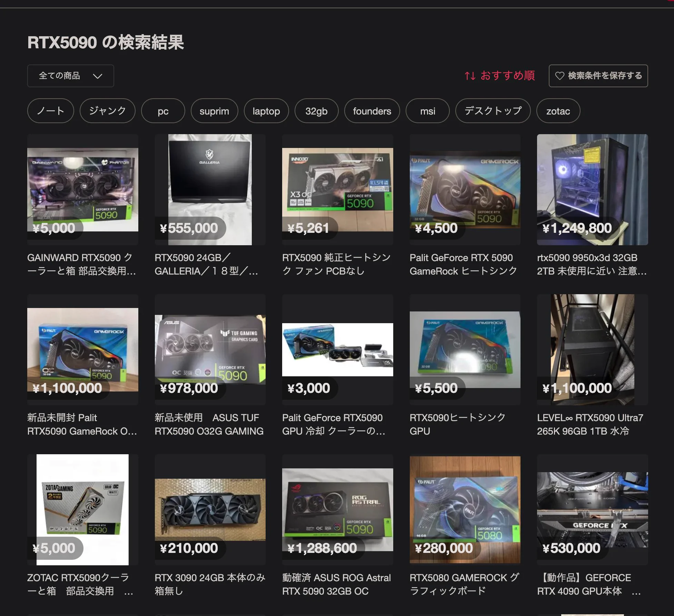Open lit gaming PC ¥1,249,800 thumbnail
Image resolution: width=674 pixels, height=616 pixels.
point(593,190)
